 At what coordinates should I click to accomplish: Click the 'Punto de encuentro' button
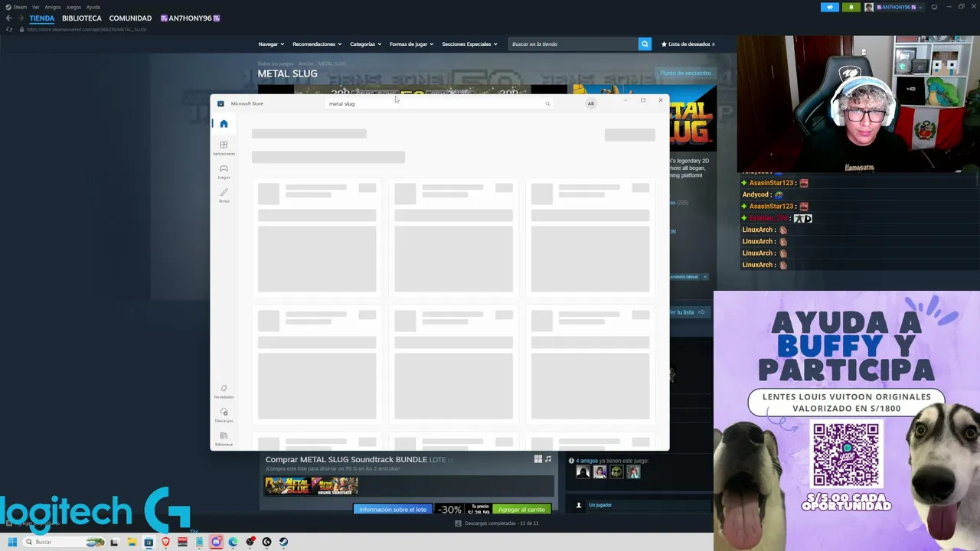(686, 73)
